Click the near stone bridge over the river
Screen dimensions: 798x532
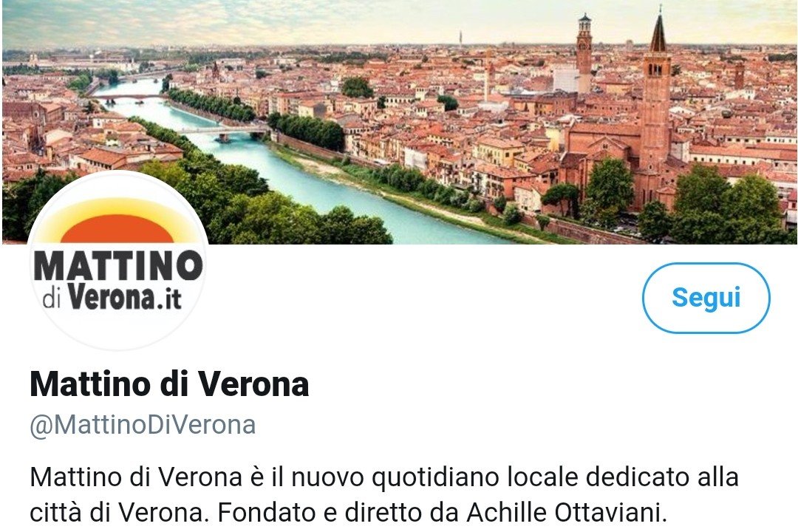224,132
